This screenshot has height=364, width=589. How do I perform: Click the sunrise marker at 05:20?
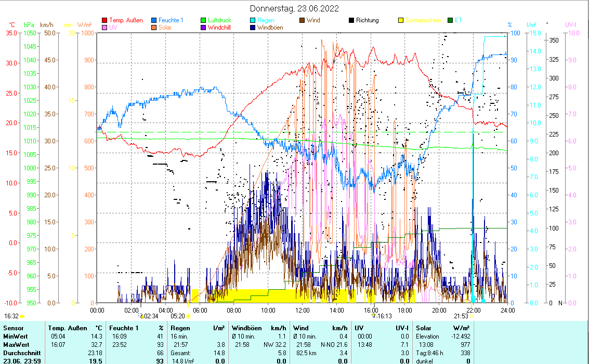point(189,316)
